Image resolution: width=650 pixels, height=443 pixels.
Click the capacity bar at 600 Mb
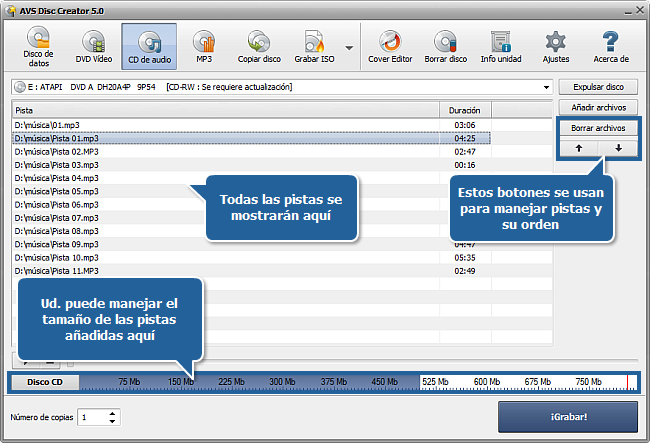(x=487, y=382)
